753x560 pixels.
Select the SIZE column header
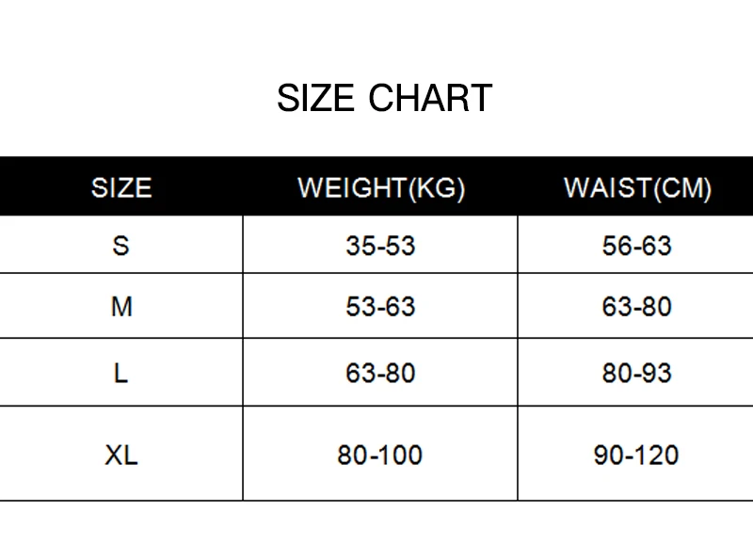click(x=121, y=187)
